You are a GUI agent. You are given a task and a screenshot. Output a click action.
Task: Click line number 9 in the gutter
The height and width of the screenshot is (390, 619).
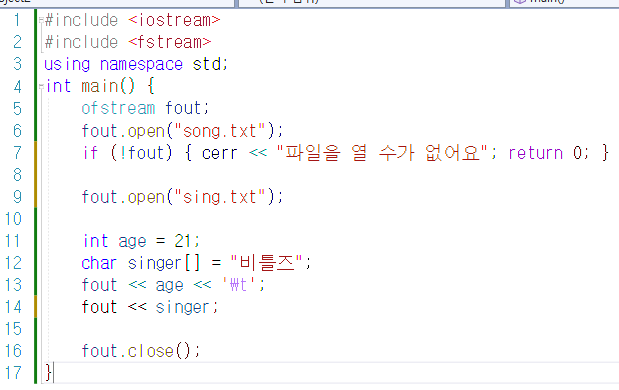[17, 197]
